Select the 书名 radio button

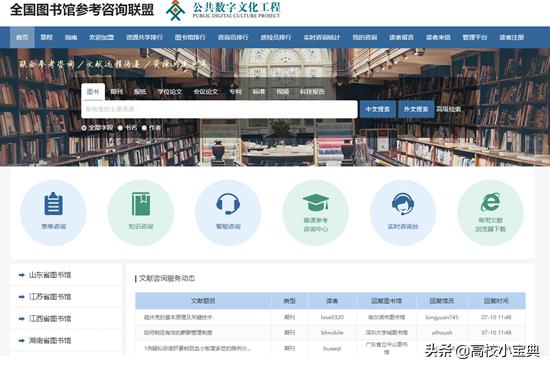tap(120, 128)
